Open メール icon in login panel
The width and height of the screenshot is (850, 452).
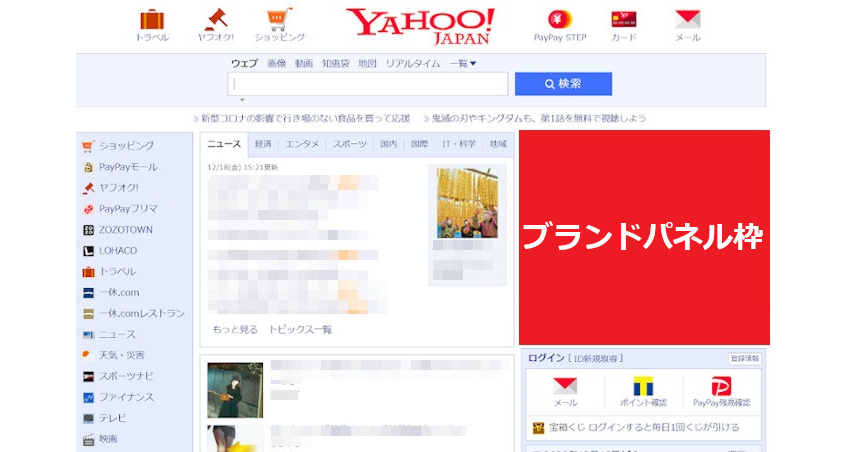coord(565,386)
